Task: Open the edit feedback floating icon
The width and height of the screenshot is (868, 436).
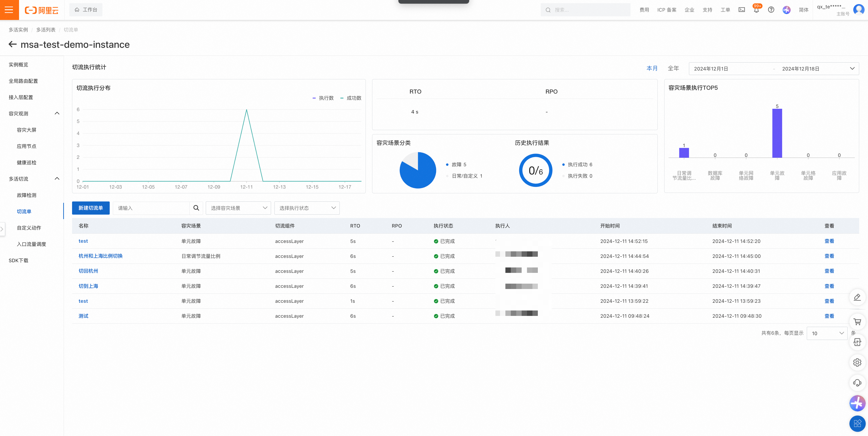Action: pos(857,297)
